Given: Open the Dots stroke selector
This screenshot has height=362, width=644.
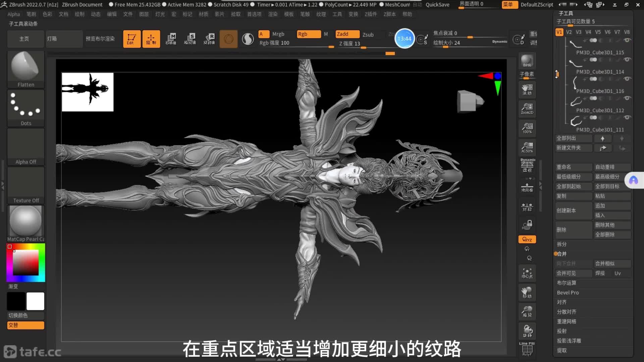Looking at the screenshot, I should 25,107.
